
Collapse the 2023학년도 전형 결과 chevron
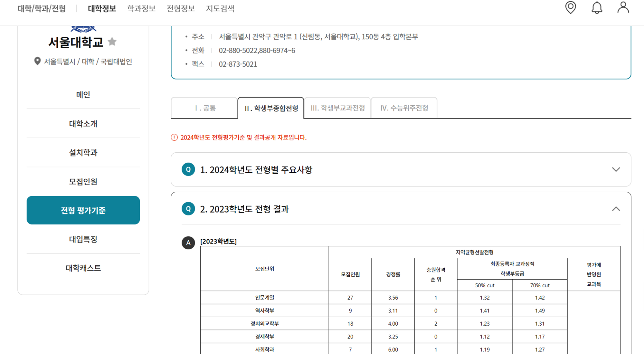coord(616,209)
